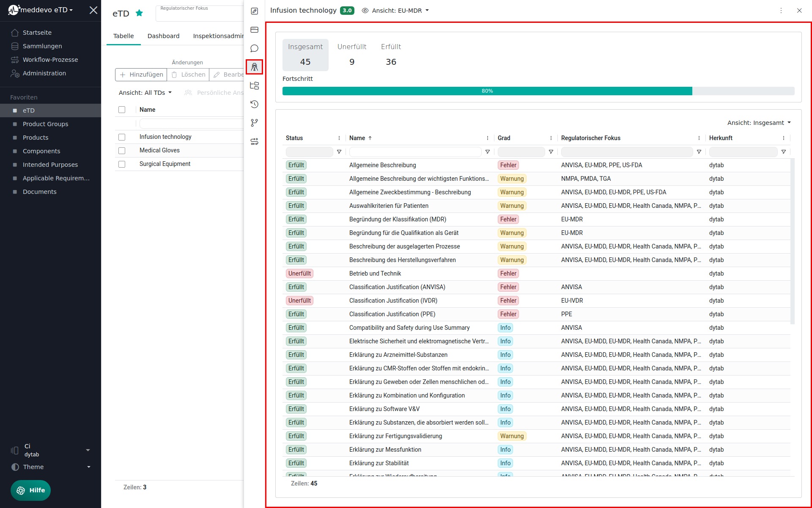Open Regulatorischer Fokus column options menu

(699, 138)
